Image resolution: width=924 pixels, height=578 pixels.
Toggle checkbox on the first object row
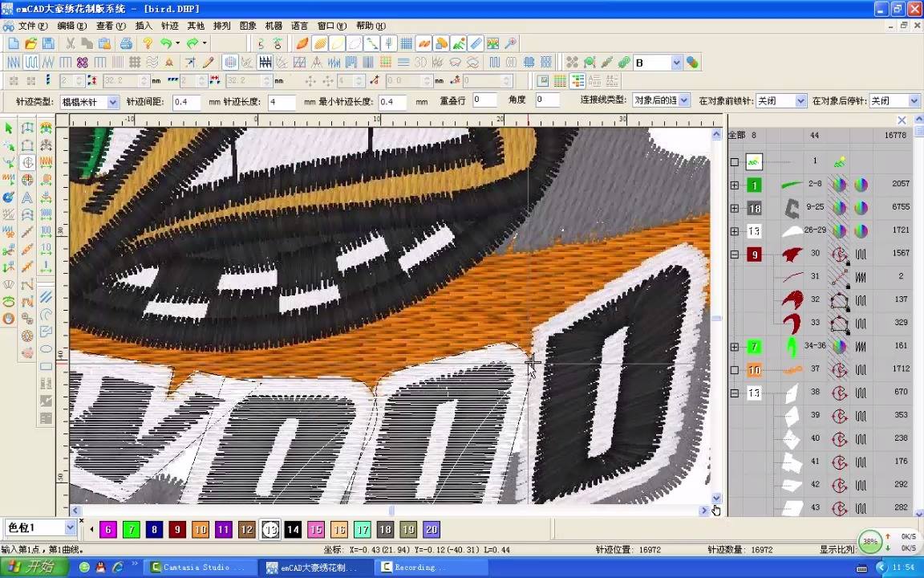pyautogui.click(x=734, y=161)
